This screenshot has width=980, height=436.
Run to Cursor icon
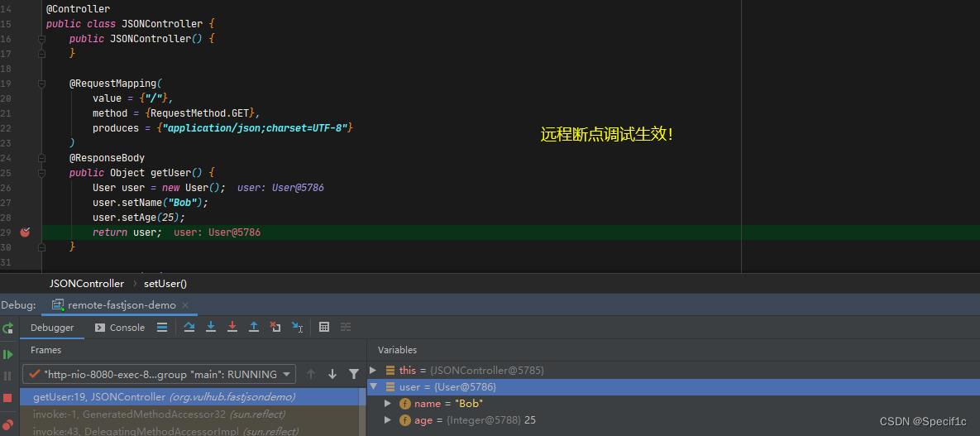[298, 327]
